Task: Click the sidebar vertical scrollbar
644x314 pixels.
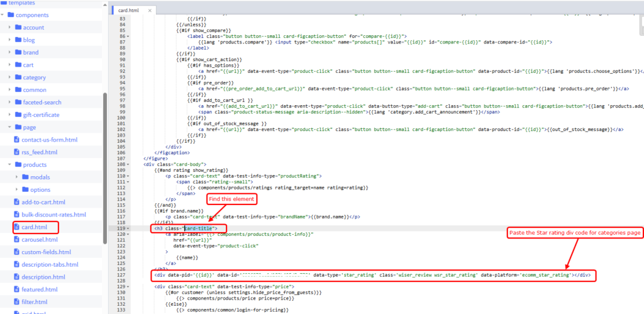Action: click(104, 170)
